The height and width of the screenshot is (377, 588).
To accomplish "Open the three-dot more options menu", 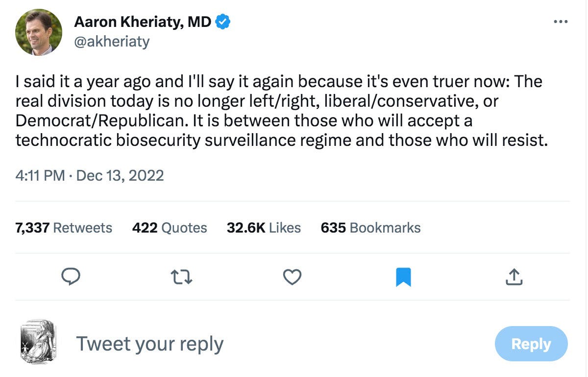I will (560, 22).
